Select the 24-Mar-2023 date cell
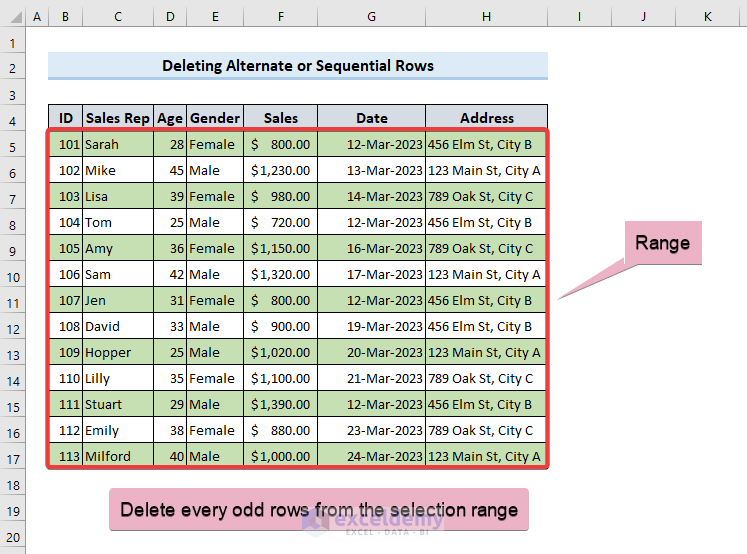The width and height of the screenshot is (747, 554). [x=372, y=456]
